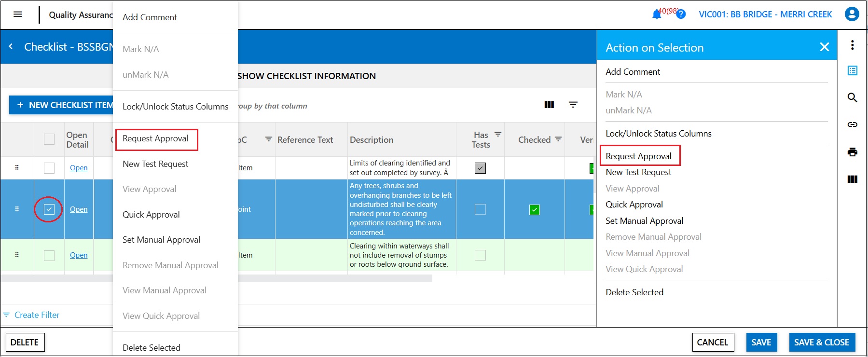Click the printer icon in right sidebar
This screenshot has width=868, height=357.
click(x=853, y=152)
